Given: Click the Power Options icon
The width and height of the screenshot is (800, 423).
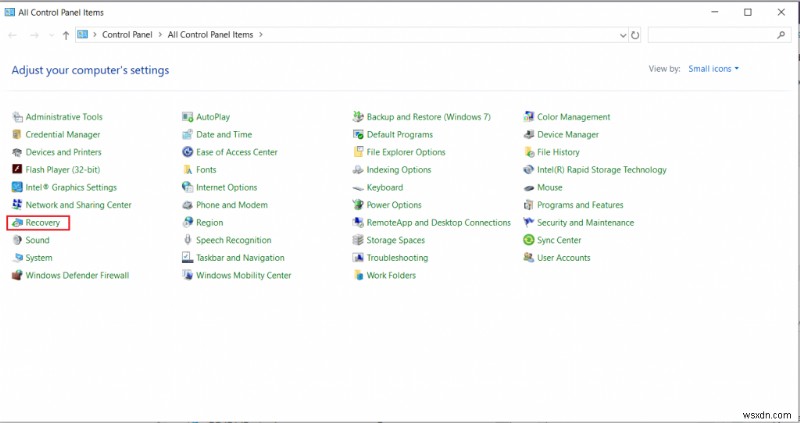Looking at the screenshot, I should click(358, 205).
